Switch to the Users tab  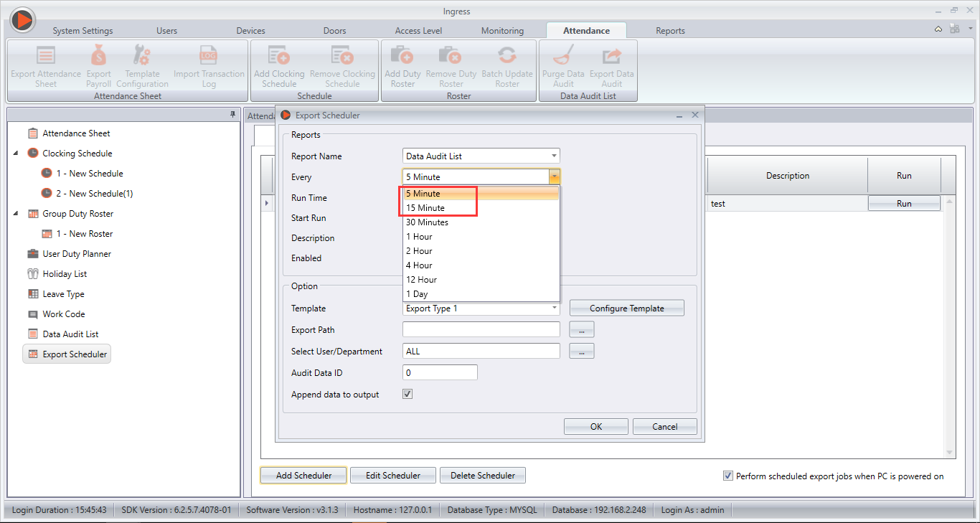click(x=167, y=31)
